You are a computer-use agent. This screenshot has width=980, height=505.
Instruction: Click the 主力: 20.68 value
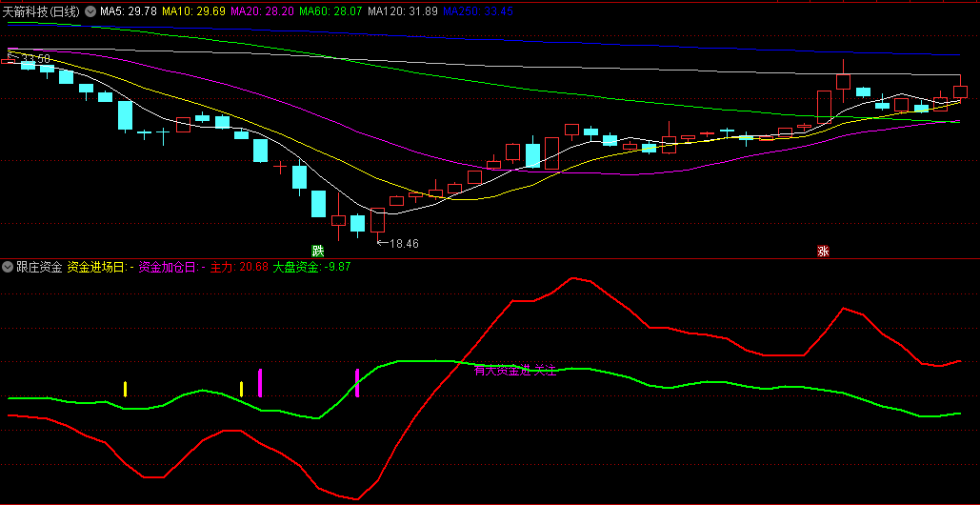click(x=239, y=268)
